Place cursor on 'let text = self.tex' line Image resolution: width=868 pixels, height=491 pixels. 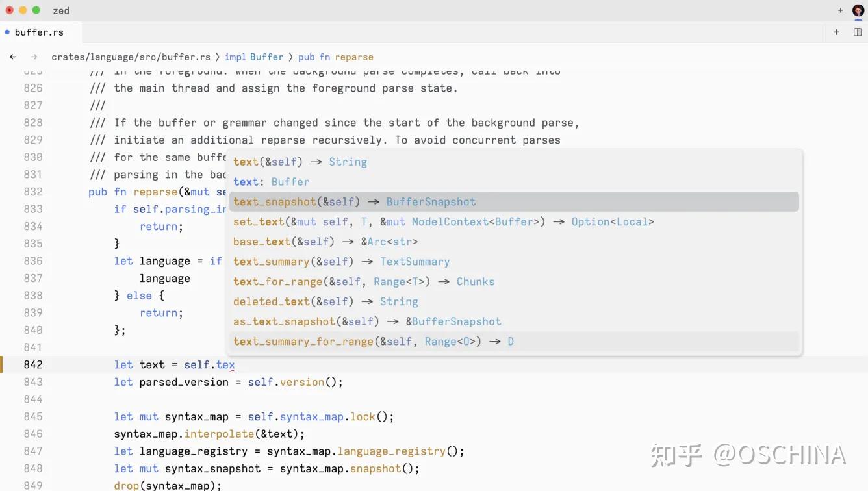point(174,365)
